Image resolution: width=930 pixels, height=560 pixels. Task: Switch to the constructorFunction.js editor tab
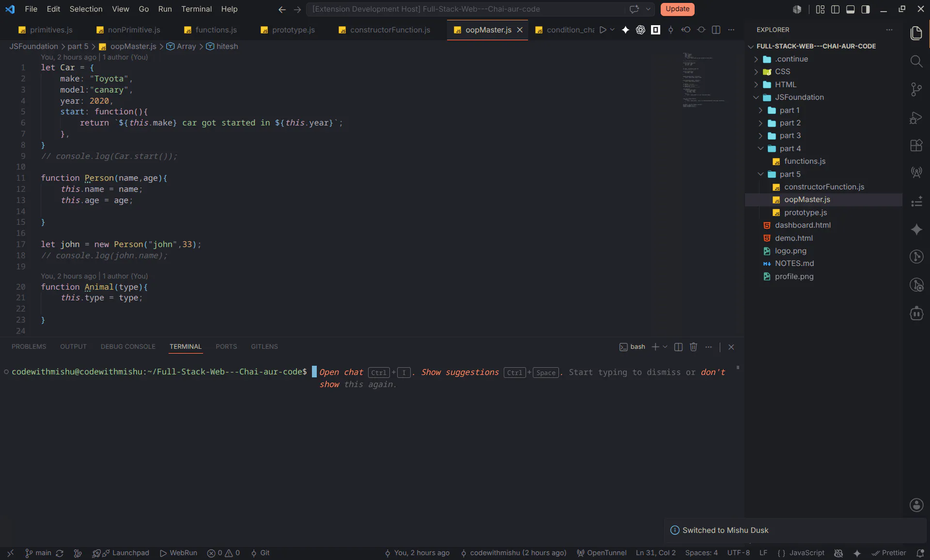click(x=385, y=30)
